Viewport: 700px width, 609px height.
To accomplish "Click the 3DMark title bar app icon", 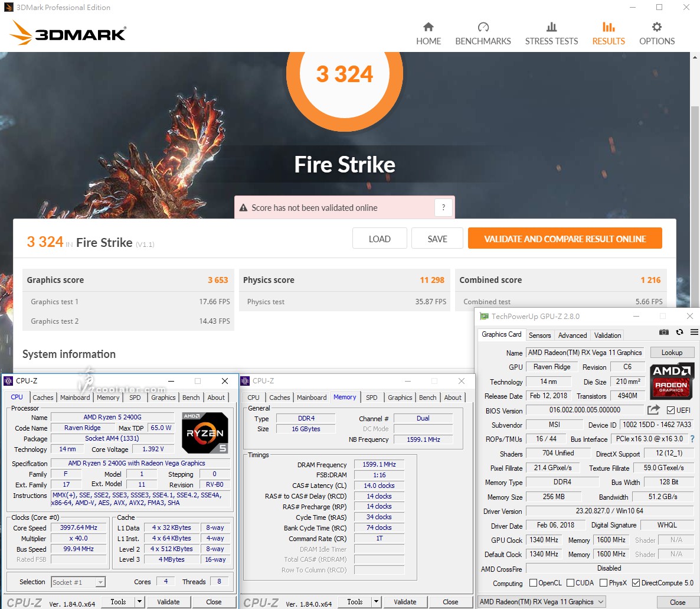I will [x=8, y=7].
